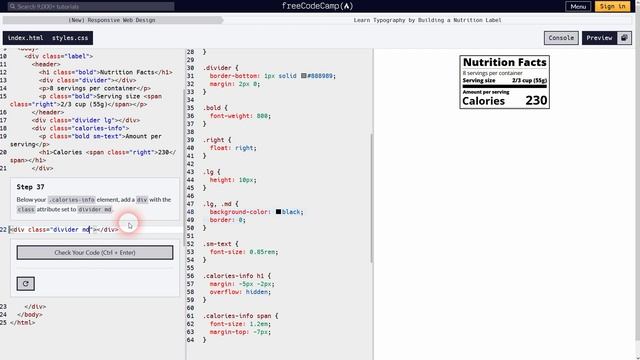
Task: Click the CSS editor vertical scrollbar
Action: click(x=371, y=198)
